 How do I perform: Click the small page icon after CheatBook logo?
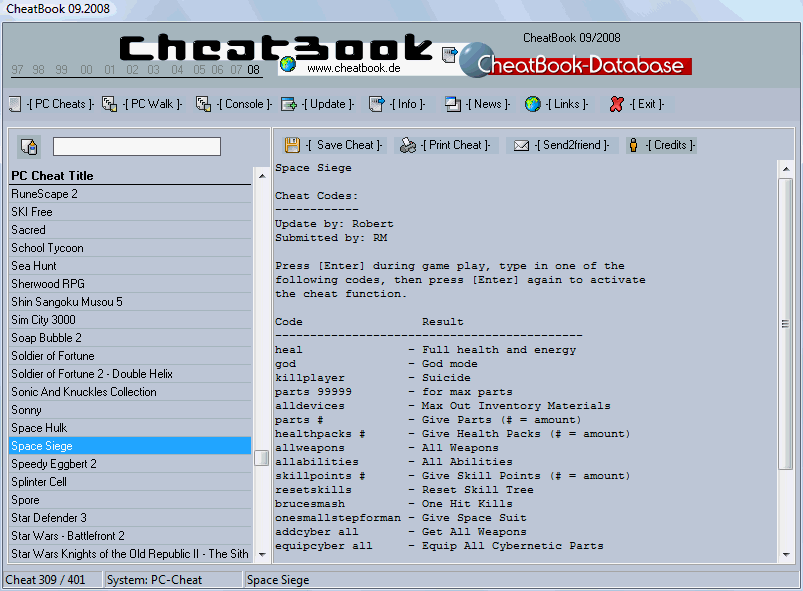(450, 55)
